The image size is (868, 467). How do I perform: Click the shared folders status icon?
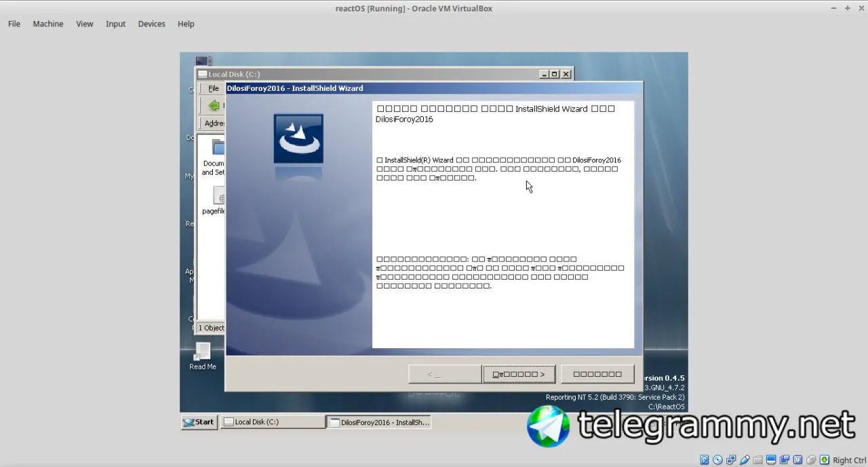757,460
